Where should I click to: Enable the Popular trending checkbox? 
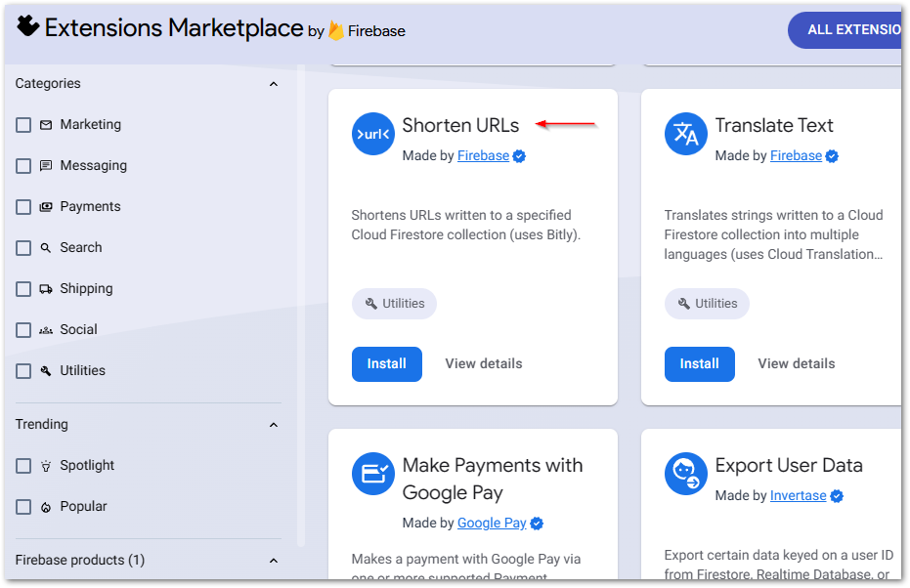23,507
